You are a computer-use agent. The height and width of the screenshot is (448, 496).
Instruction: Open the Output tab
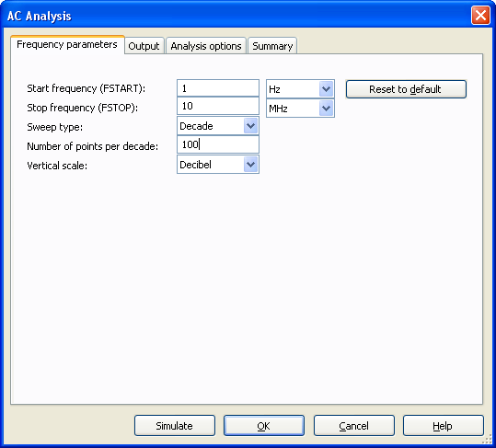click(x=144, y=46)
